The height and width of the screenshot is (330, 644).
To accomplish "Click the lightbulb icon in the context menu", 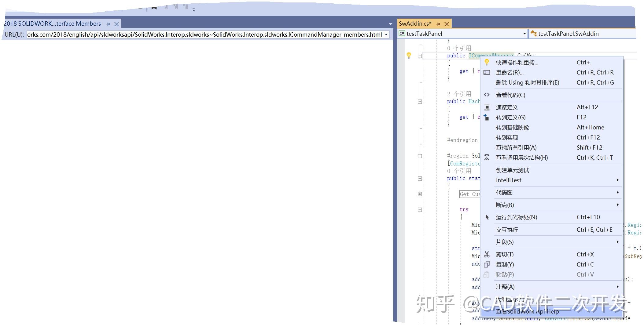I will click(x=487, y=62).
